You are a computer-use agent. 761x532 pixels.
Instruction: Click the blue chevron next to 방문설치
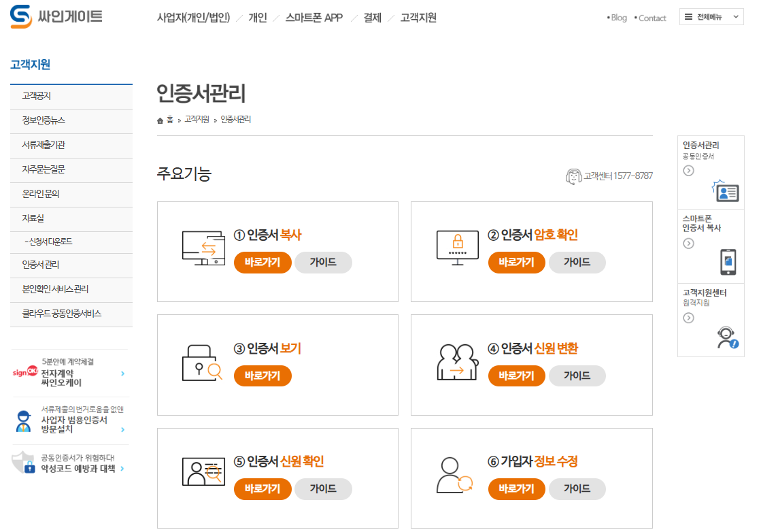[x=123, y=429]
